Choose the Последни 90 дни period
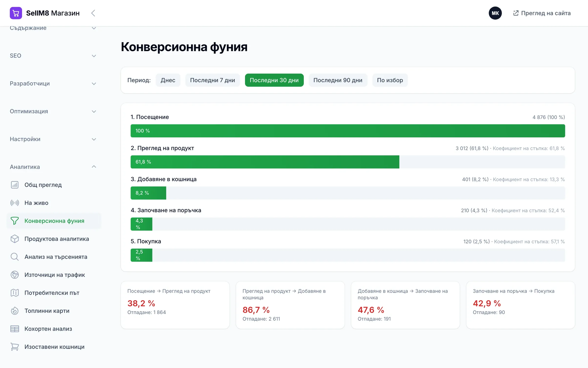This screenshot has width=588, height=368. [x=338, y=80]
